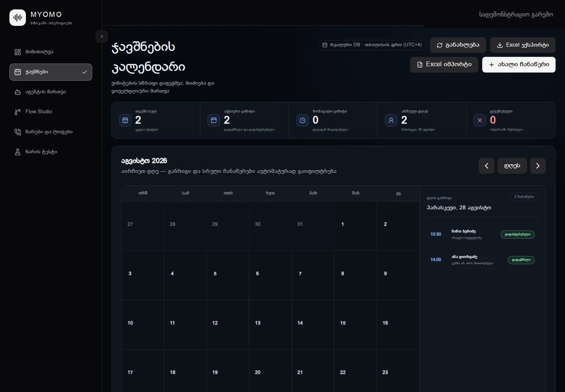Screen dimensions: 565x392
Task: Click the patient name ნინო ბერიძე
Action: (463, 231)
